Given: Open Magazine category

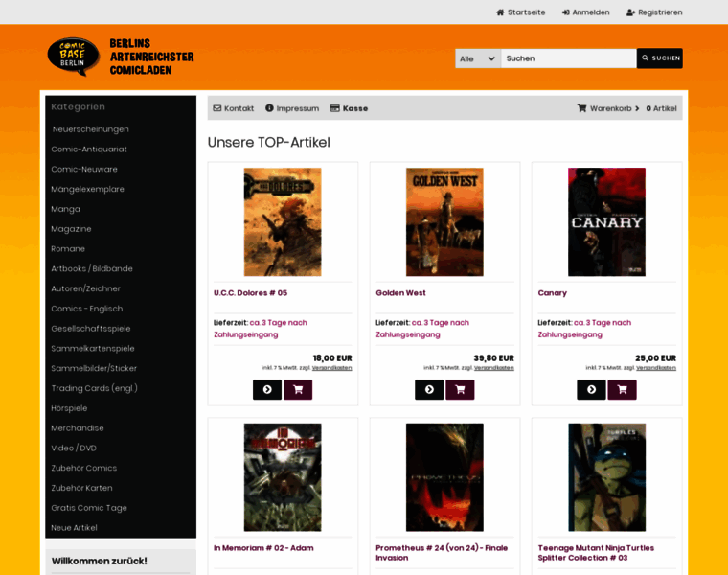Looking at the screenshot, I should coord(71,229).
